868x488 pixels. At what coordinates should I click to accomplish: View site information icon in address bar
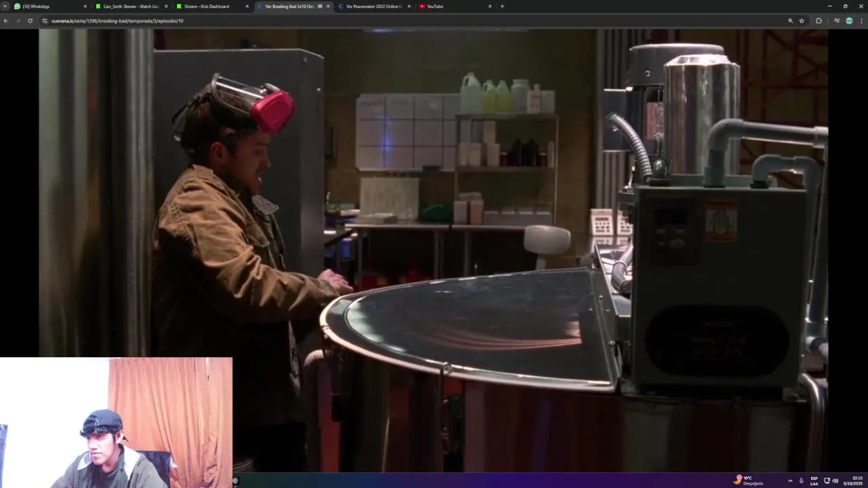click(x=45, y=21)
